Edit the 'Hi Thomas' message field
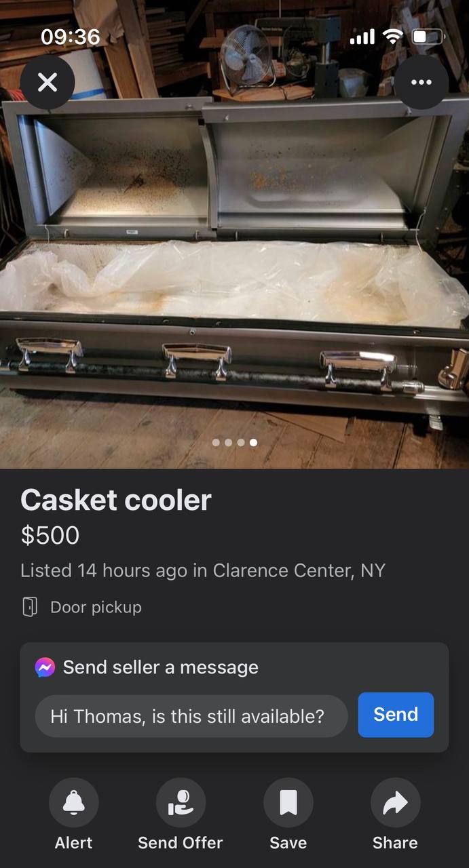The image size is (469, 868). tap(191, 716)
